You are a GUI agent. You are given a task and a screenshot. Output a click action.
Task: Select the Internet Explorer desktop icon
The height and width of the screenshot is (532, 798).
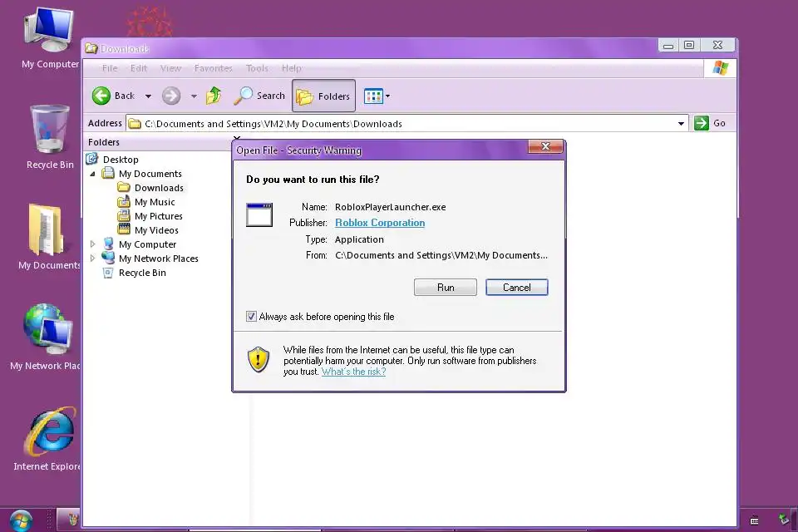click(x=48, y=438)
